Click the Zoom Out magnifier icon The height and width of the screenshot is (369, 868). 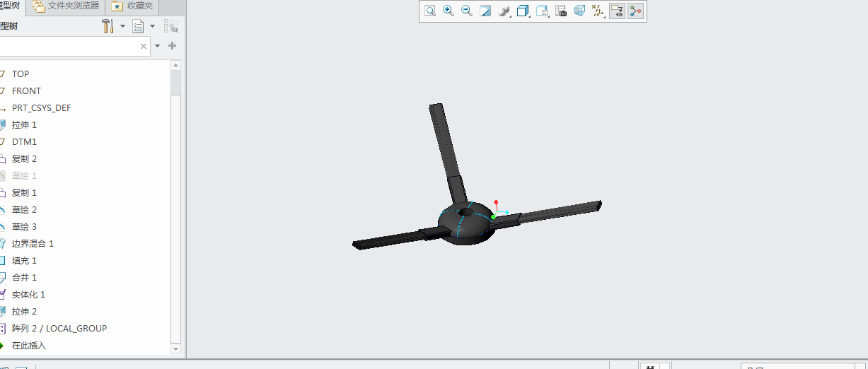pos(467,11)
